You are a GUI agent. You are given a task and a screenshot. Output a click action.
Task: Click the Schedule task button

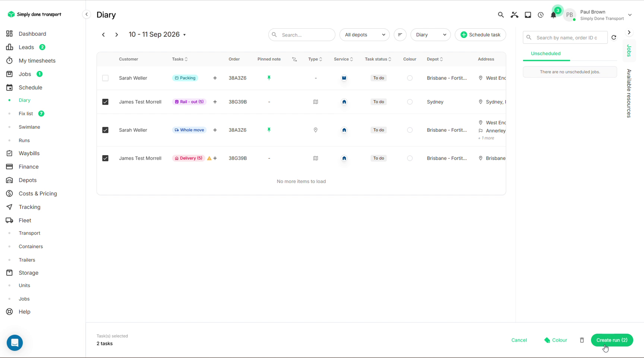(480, 35)
